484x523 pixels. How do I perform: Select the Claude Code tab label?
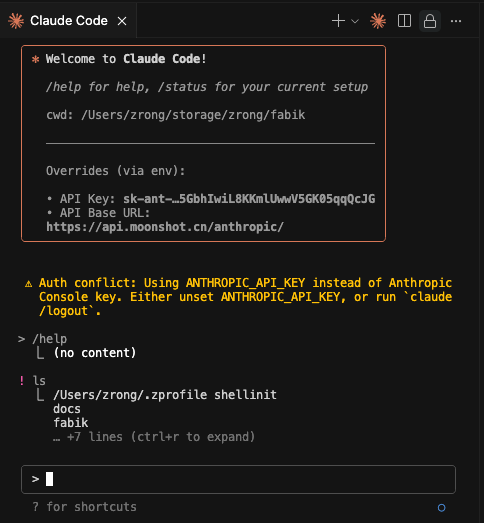(69, 21)
